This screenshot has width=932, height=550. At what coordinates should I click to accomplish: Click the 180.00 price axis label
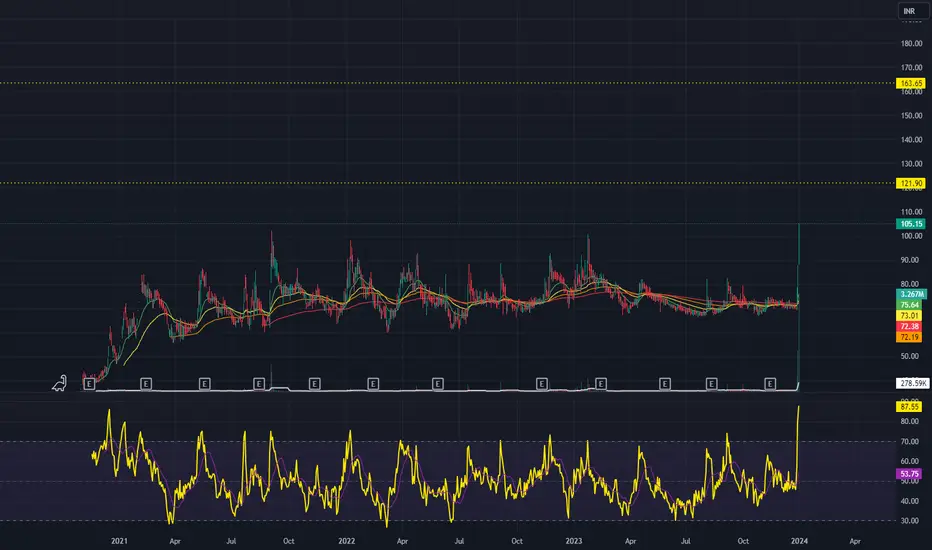click(x=911, y=43)
